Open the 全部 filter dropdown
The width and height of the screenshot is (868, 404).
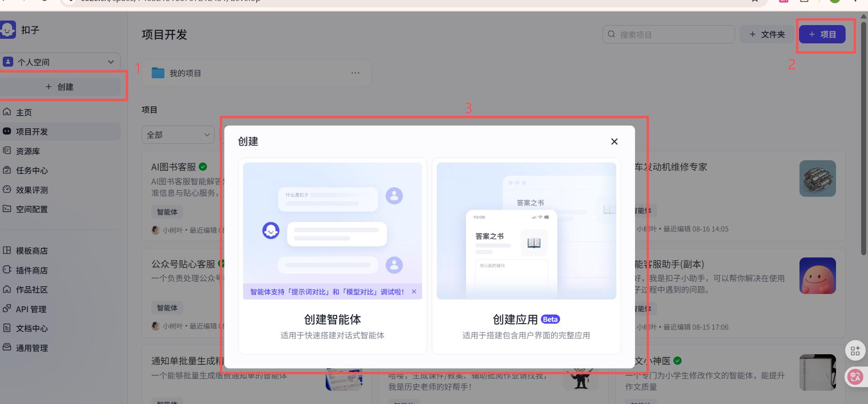coord(178,135)
